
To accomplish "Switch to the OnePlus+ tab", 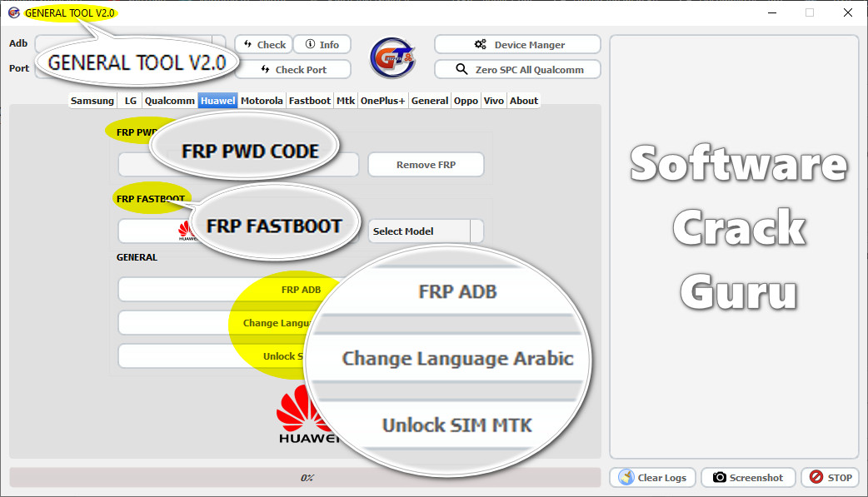I will click(x=382, y=101).
